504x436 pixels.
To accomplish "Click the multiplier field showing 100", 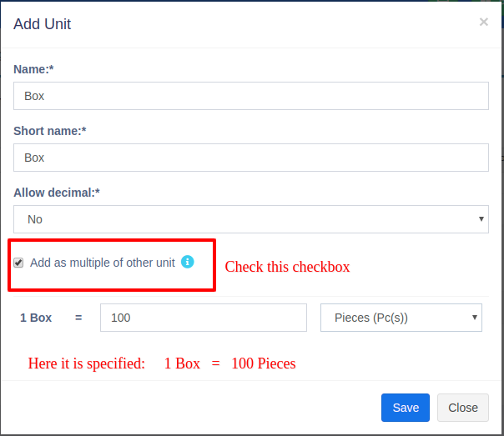I will click(203, 318).
